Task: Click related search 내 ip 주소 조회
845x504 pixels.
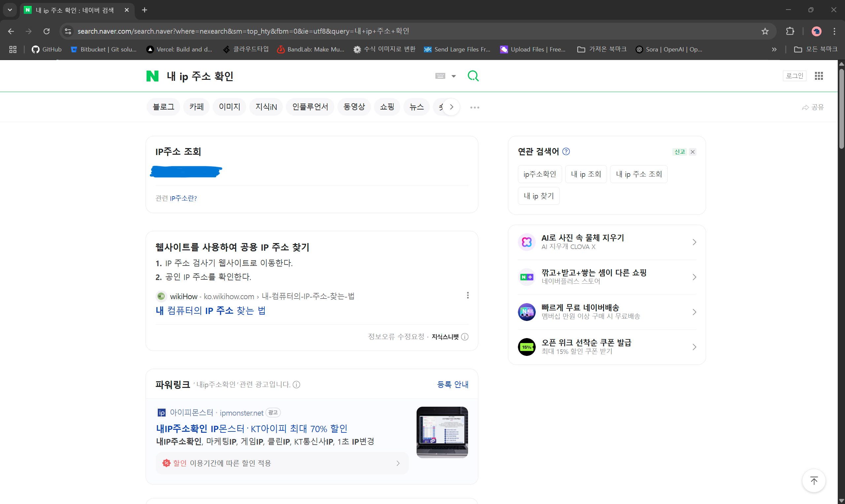Action: [639, 174]
